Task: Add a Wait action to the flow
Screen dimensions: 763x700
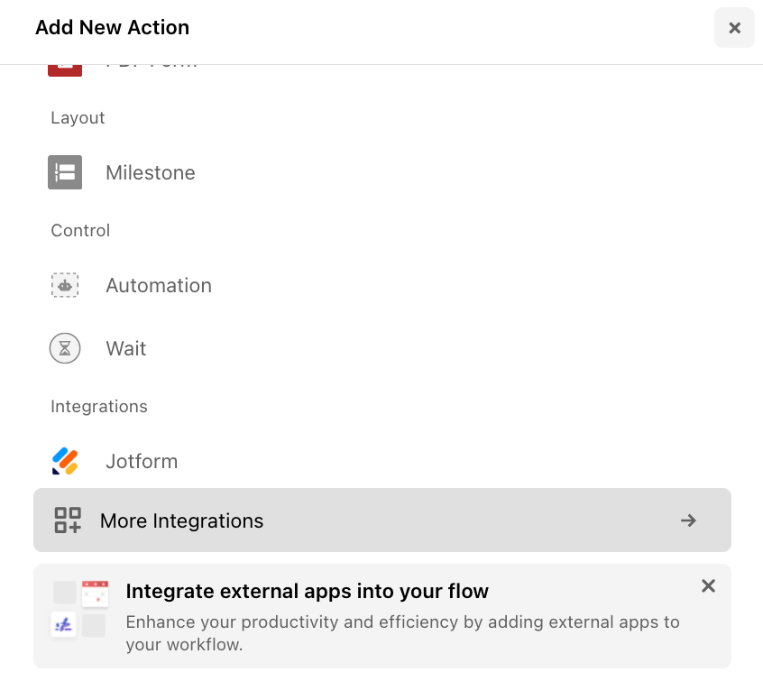Action: click(x=125, y=348)
